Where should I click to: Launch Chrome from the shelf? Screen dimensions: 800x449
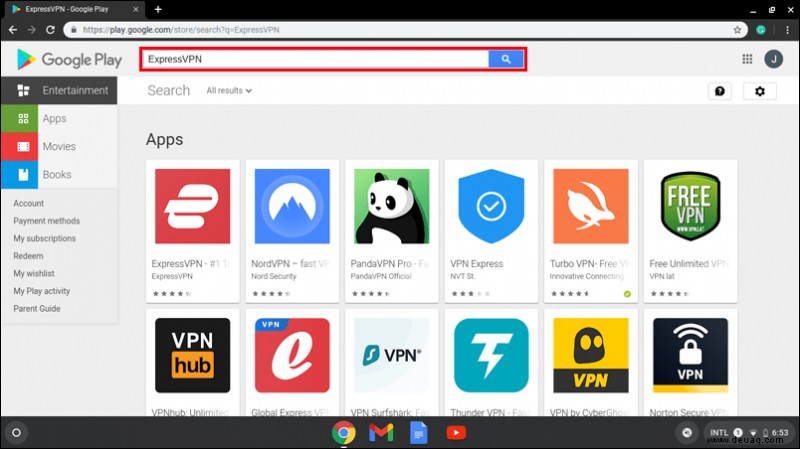343,433
